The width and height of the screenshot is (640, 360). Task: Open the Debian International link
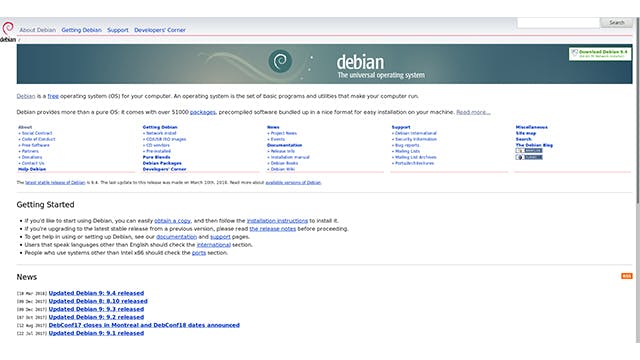(416, 133)
